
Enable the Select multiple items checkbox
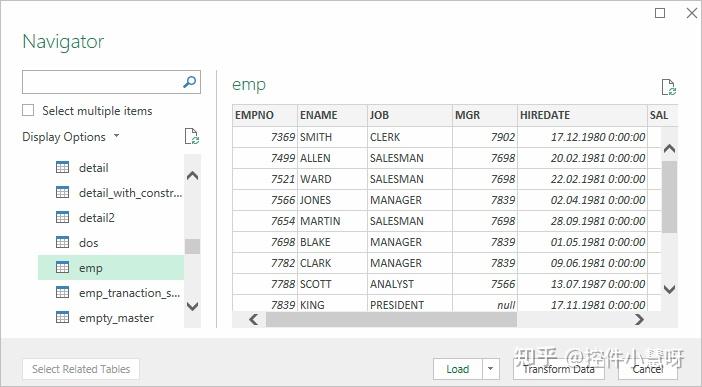(28, 110)
